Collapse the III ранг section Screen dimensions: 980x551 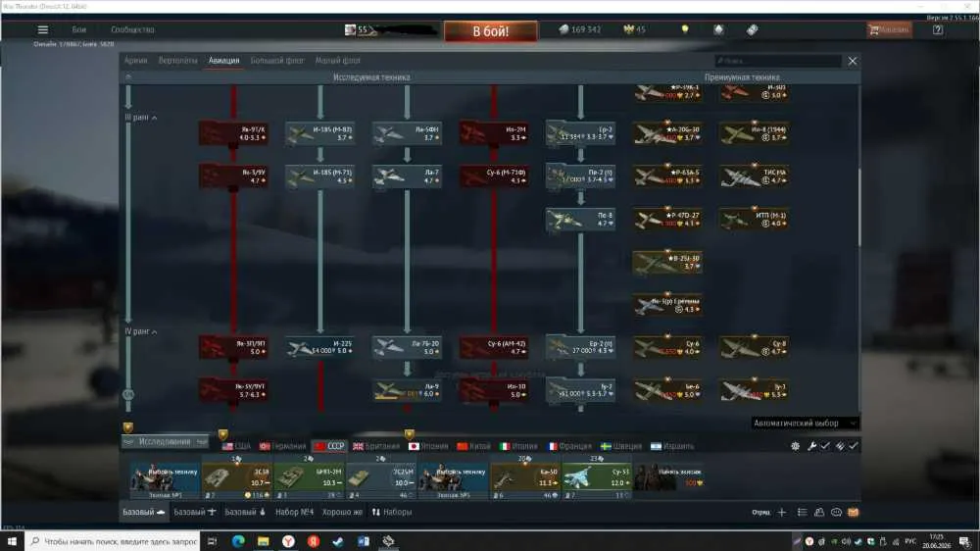140,118
